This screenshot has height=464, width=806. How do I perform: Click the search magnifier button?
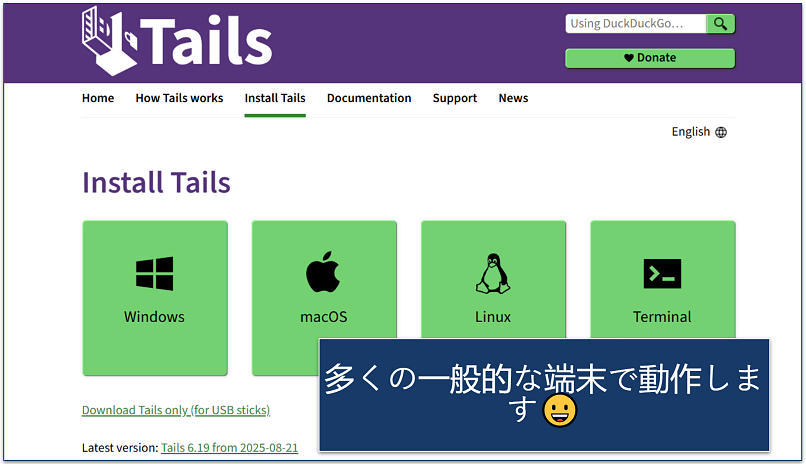pos(720,24)
